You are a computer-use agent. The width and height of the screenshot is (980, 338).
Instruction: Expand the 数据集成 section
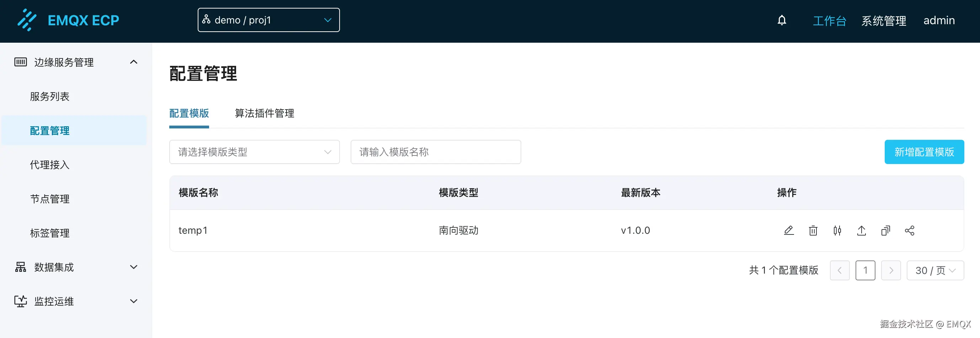tap(133, 267)
